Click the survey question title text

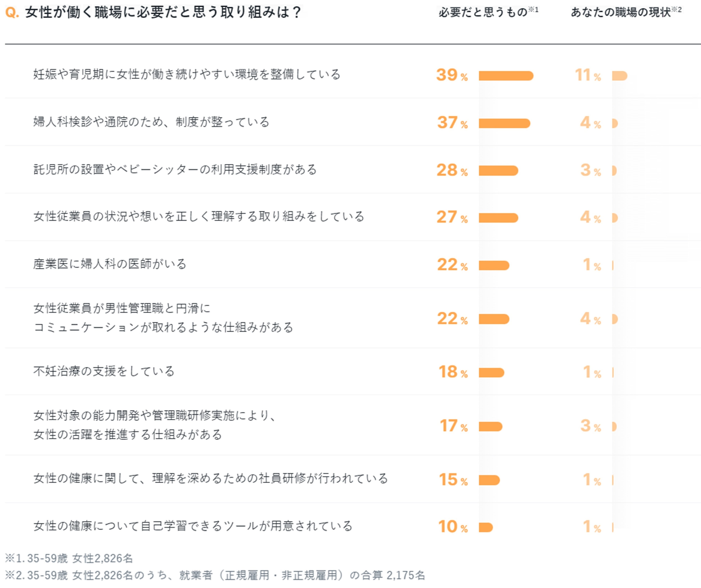pos(164,12)
